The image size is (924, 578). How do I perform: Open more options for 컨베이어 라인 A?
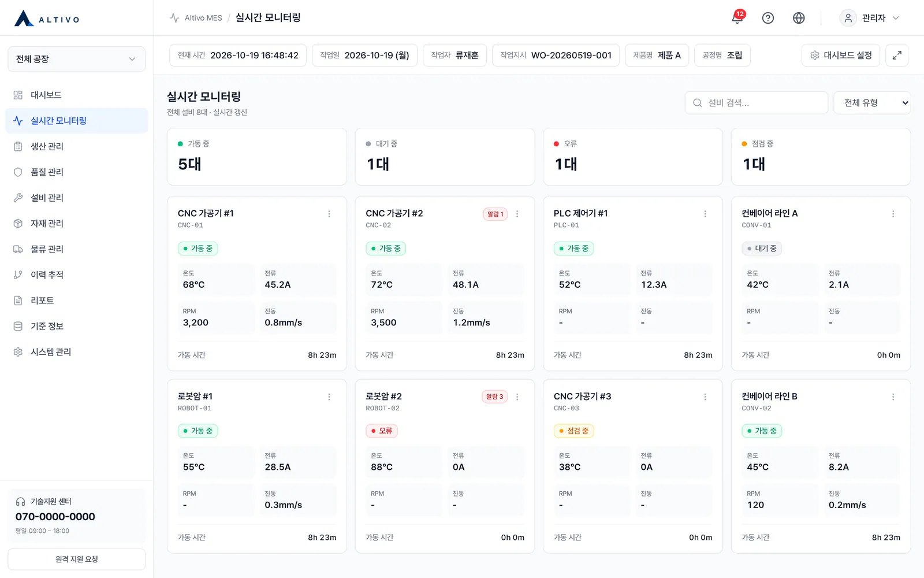tap(893, 214)
